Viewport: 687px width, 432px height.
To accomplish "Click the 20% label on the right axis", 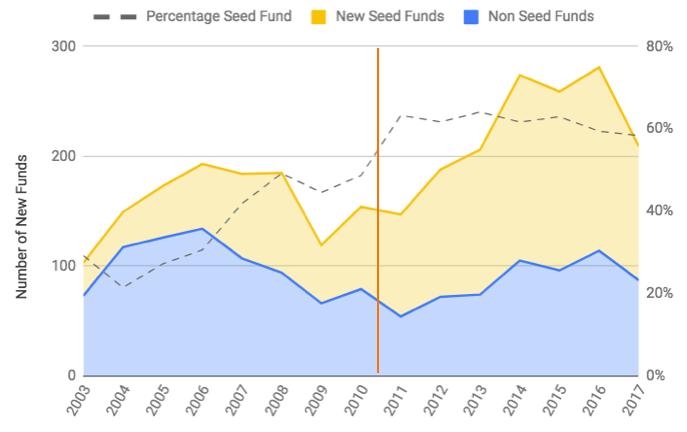I will point(658,293).
